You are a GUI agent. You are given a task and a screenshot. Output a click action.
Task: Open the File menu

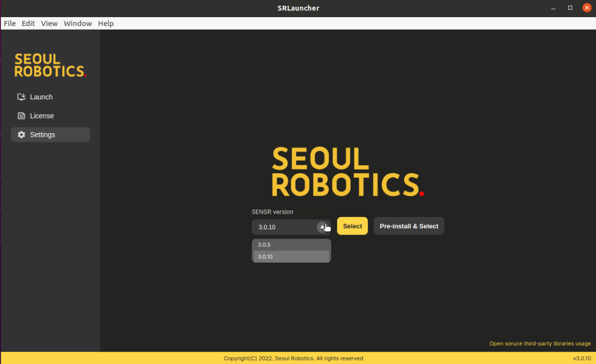(x=9, y=23)
